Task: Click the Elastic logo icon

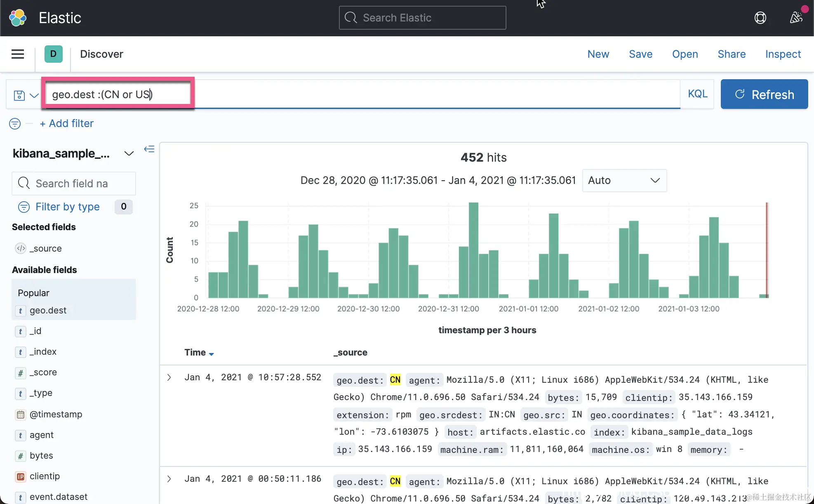Action: pos(18,18)
